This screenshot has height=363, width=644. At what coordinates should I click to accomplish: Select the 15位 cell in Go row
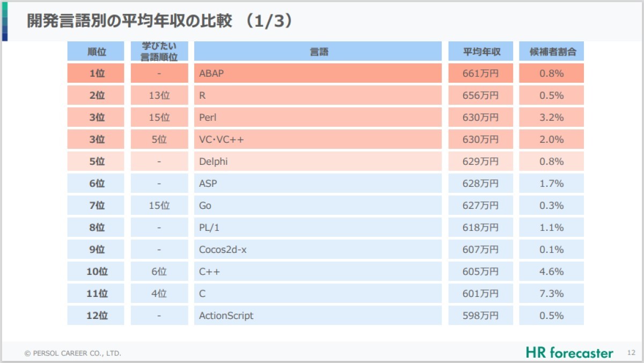point(159,205)
